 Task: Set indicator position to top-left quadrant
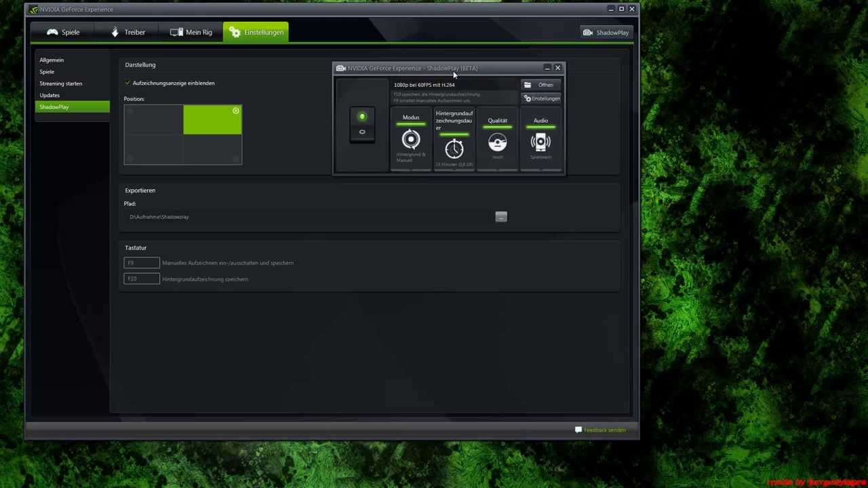pyautogui.click(x=153, y=120)
